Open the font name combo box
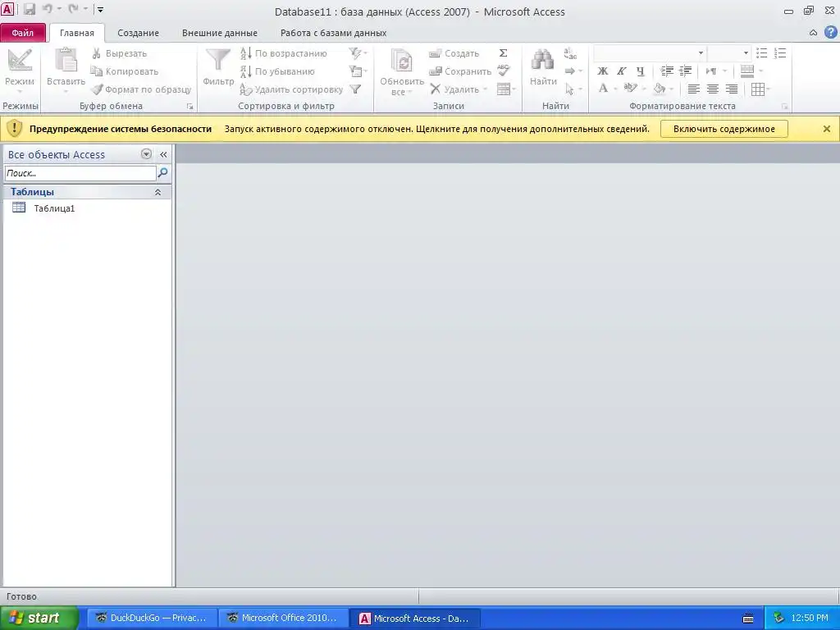Image resolution: width=840 pixels, height=630 pixels. click(650, 53)
